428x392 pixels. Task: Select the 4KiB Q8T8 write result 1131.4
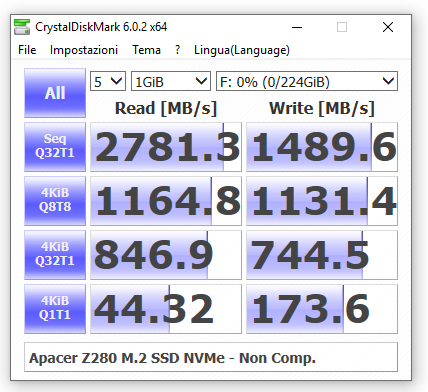pos(322,201)
